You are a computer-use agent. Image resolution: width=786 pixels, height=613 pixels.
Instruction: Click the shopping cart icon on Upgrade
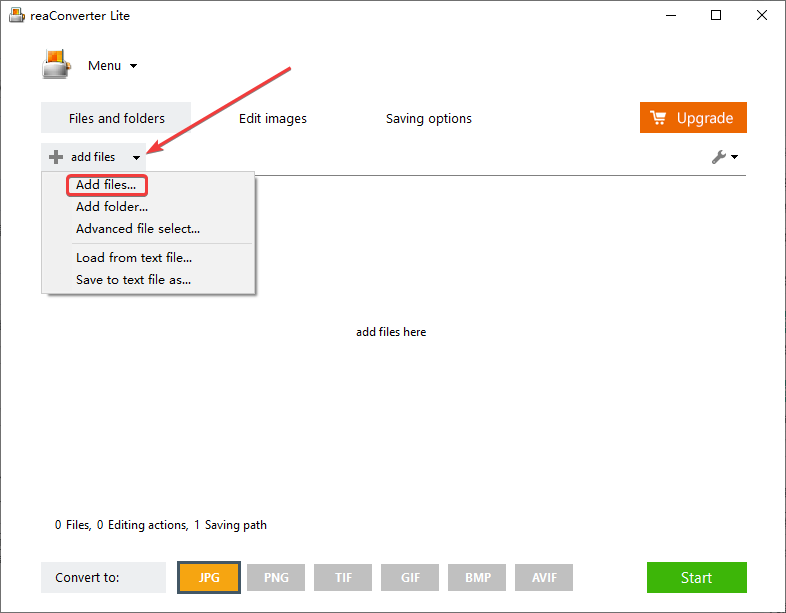[x=658, y=118]
